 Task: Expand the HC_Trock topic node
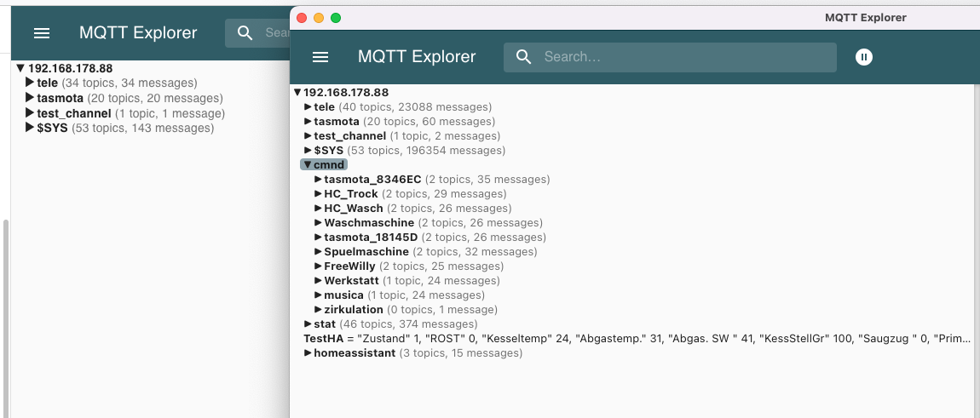(x=319, y=194)
